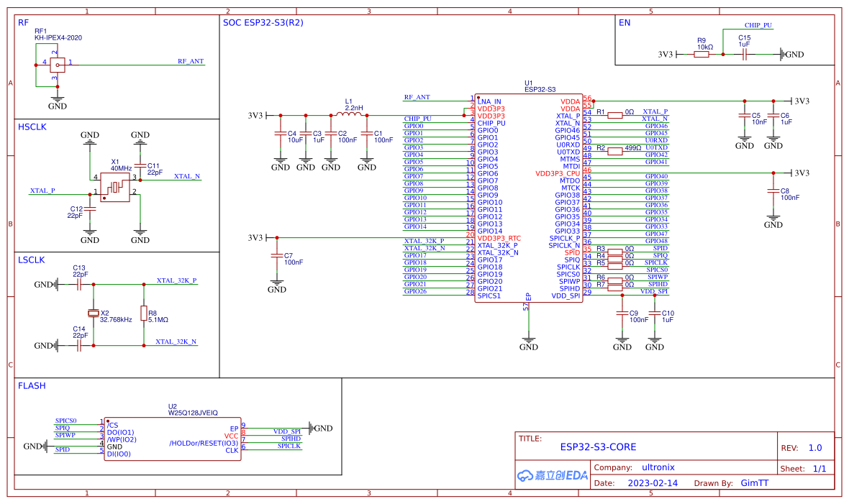
Task: Select the LSCLK section title
Action: [x=32, y=260]
